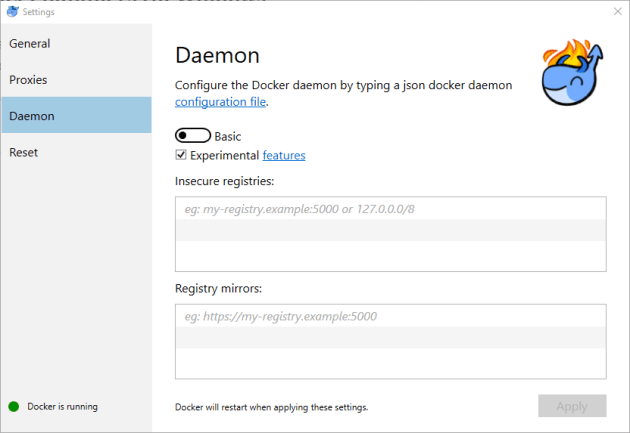Screen dimensions: 630x433
Task: Open the configuration file link
Action: tap(220, 102)
